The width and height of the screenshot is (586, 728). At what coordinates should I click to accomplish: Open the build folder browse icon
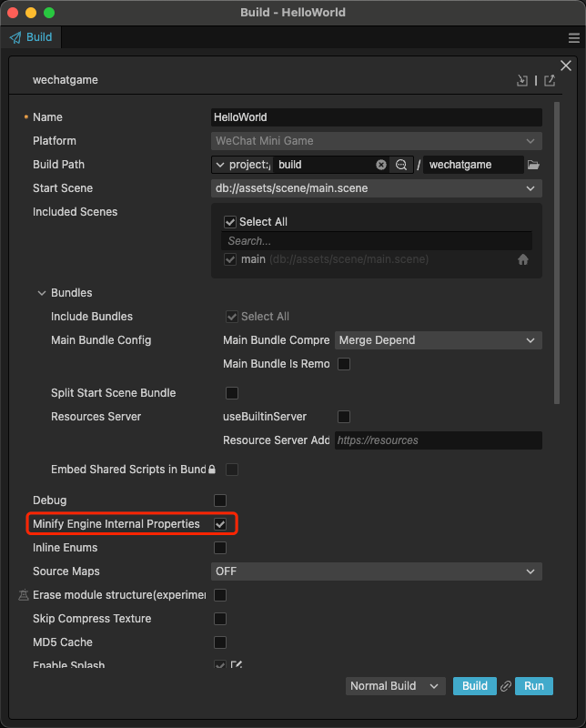(533, 165)
